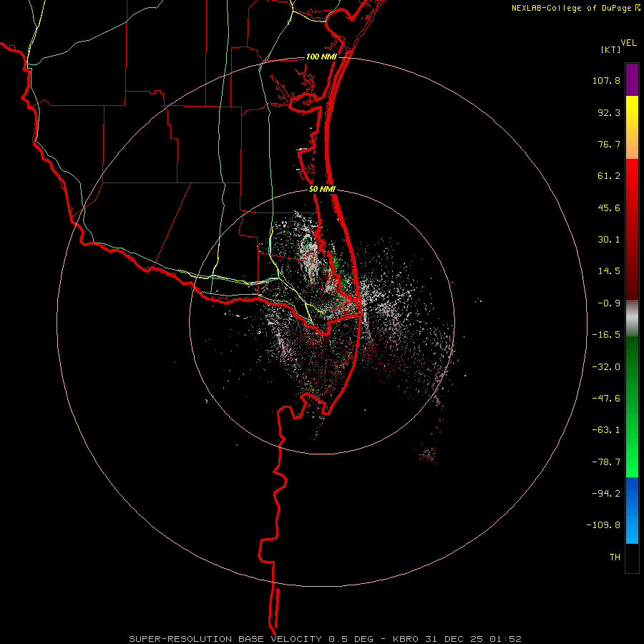The width and height of the screenshot is (644, 644).
Task: Click the 107.8 value on velocity scale
Action: point(606,80)
